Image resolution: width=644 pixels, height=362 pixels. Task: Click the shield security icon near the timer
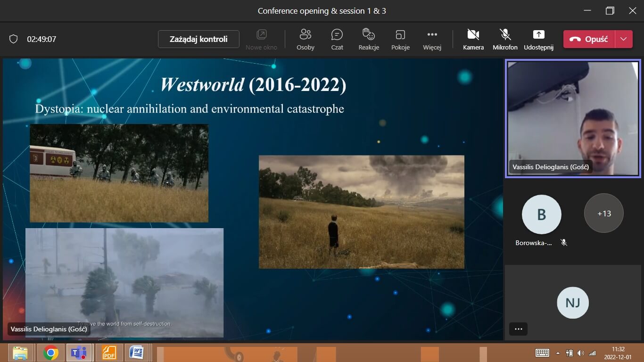[14, 39]
